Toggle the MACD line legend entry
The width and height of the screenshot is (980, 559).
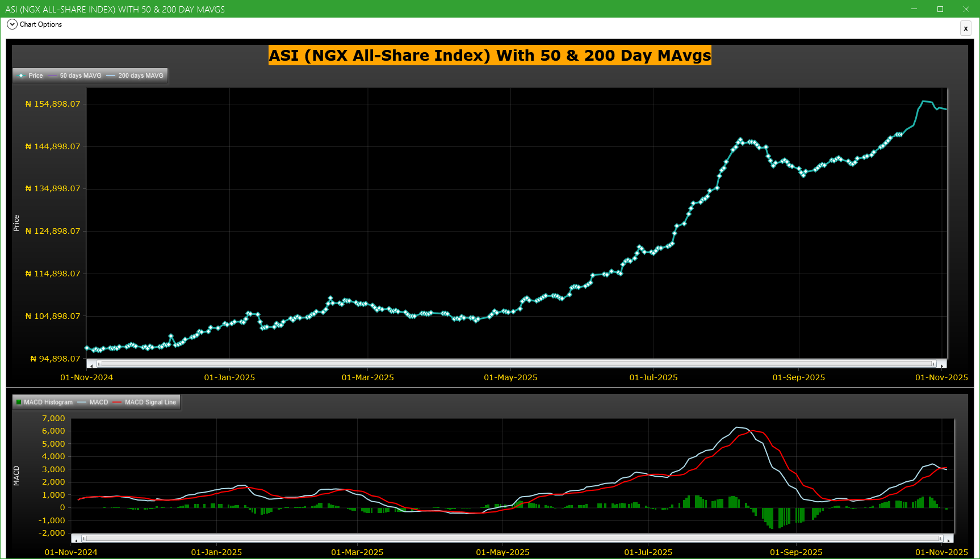[x=93, y=402]
